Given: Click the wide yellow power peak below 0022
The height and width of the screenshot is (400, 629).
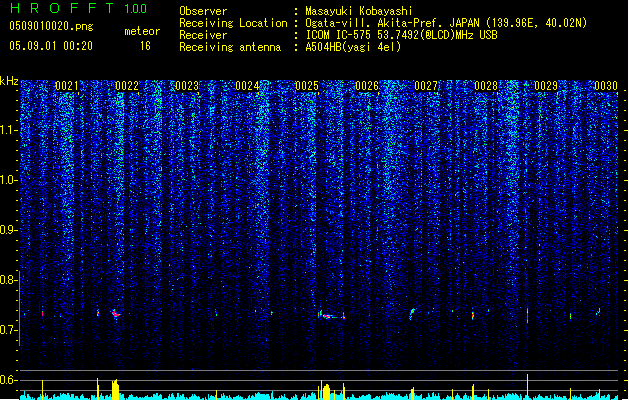Looking at the screenshot, I should (x=116, y=390).
